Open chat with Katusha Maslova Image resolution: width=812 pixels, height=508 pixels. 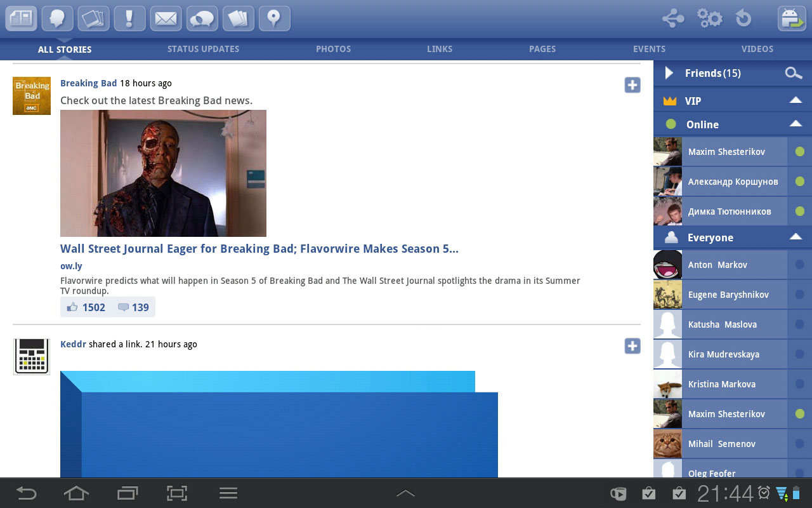point(733,324)
